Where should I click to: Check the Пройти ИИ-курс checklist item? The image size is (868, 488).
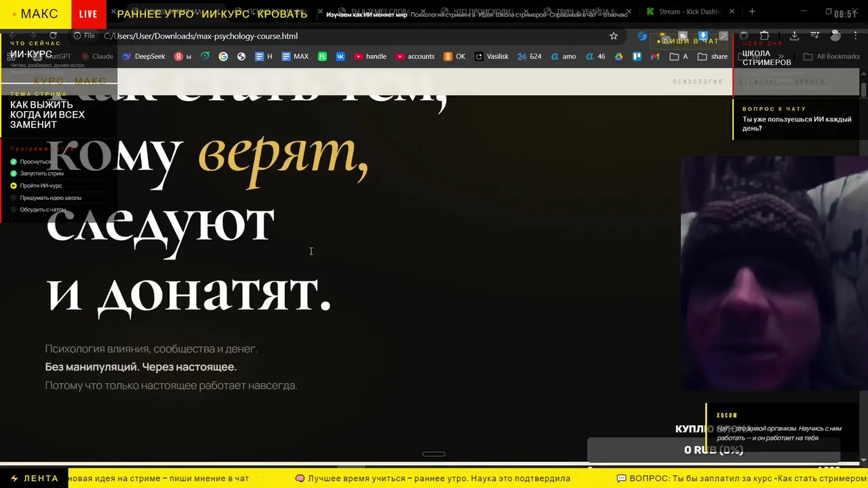pos(36,186)
